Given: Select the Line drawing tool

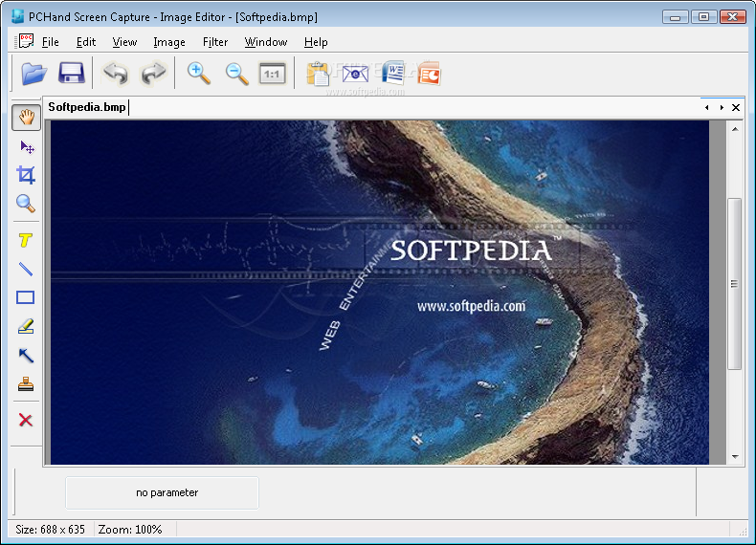Looking at the screenshot, I should point(26,269).
